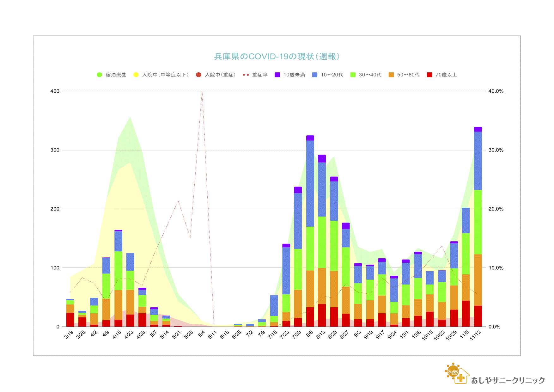Click the 400 left axis label

55,91
